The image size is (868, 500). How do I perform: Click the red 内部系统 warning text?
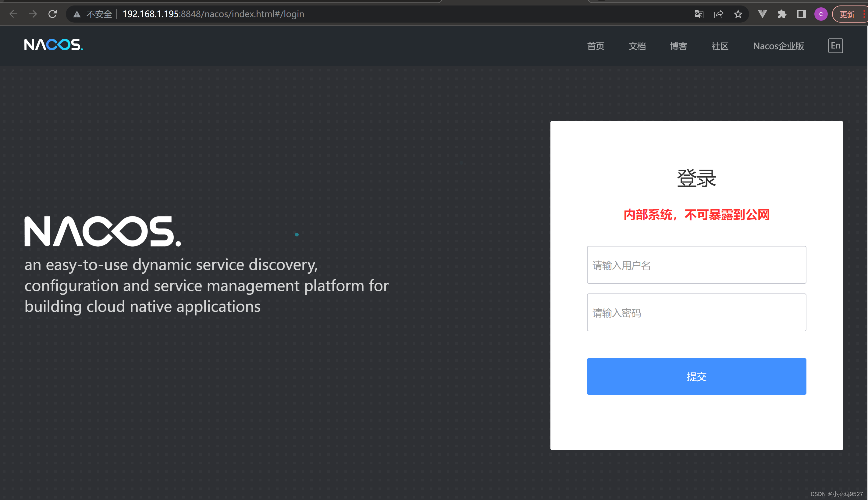click(x=696, y=215)
